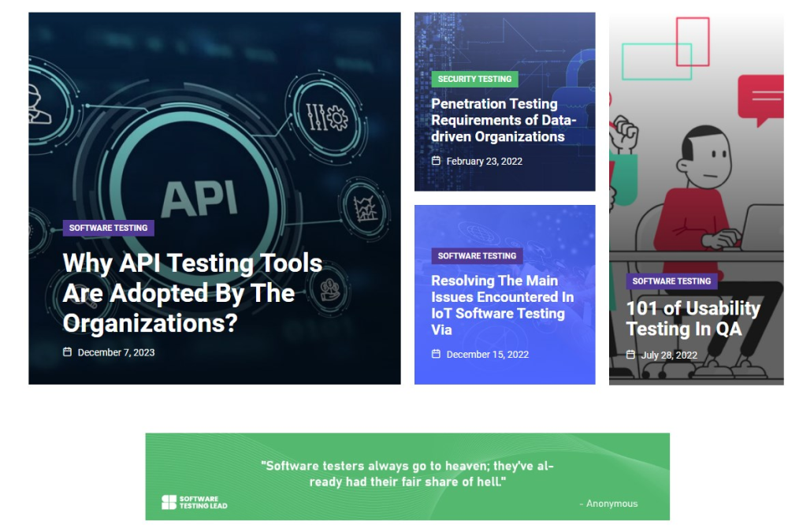Open 'Why API Testing Tools Are Adopted' article
The image size is (788, 532).
[x=192, y=293]
